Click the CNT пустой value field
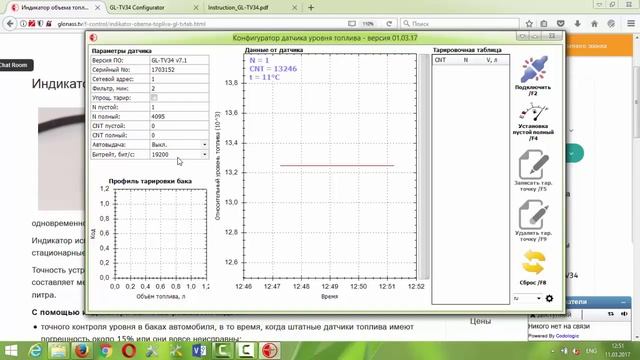This screenshot has width=640, height=360. click(x=179, y=126)
